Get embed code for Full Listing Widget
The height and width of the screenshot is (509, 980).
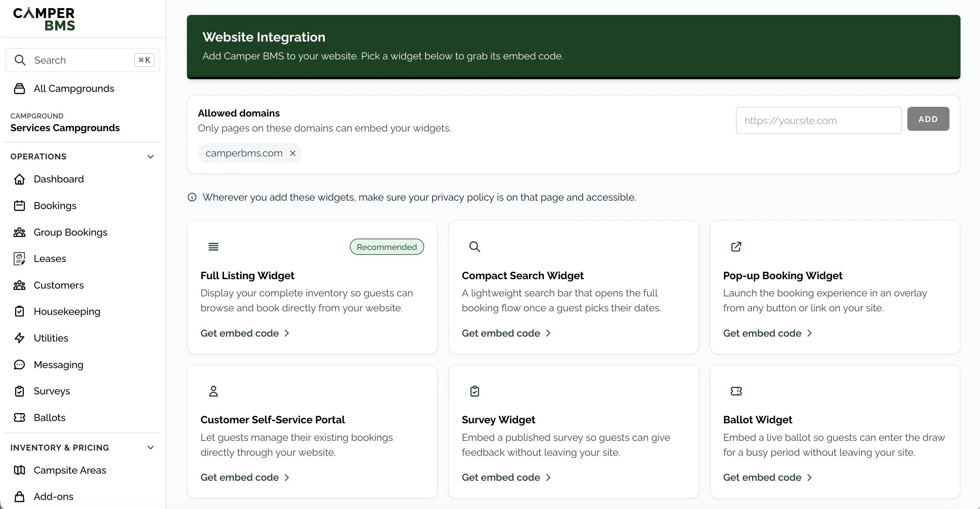[245, 333]
